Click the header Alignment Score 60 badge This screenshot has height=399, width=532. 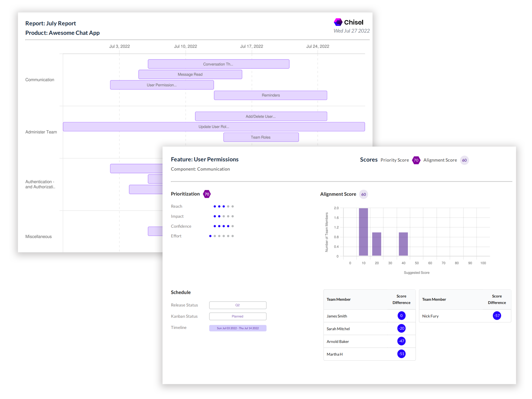[464, 160]
